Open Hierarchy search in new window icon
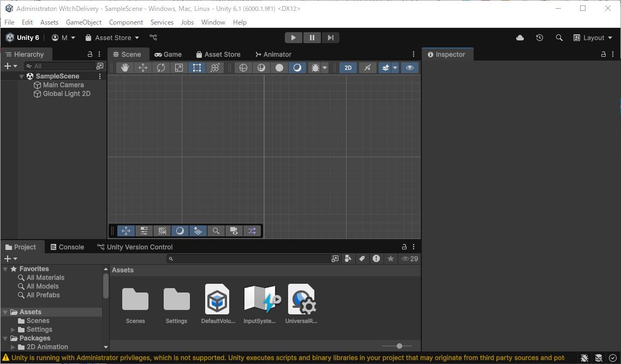 pos(100,65)
